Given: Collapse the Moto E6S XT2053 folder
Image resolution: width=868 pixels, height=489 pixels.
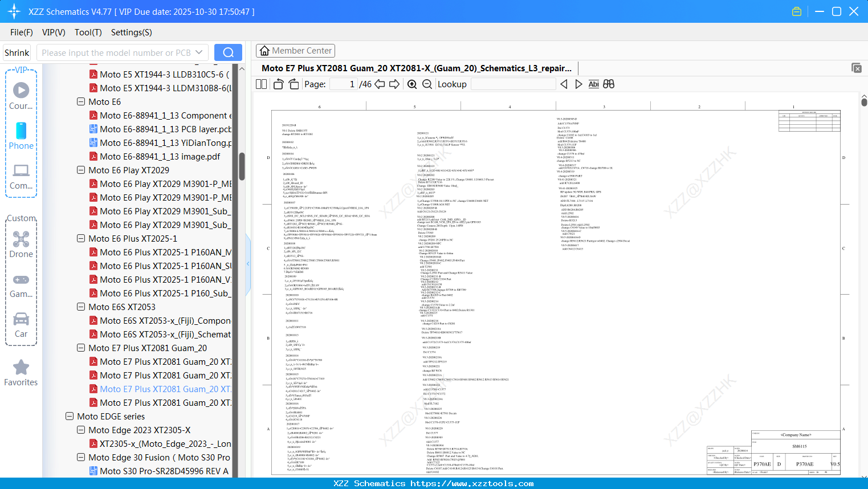Looking at the screenshot, I should point(81,307).
